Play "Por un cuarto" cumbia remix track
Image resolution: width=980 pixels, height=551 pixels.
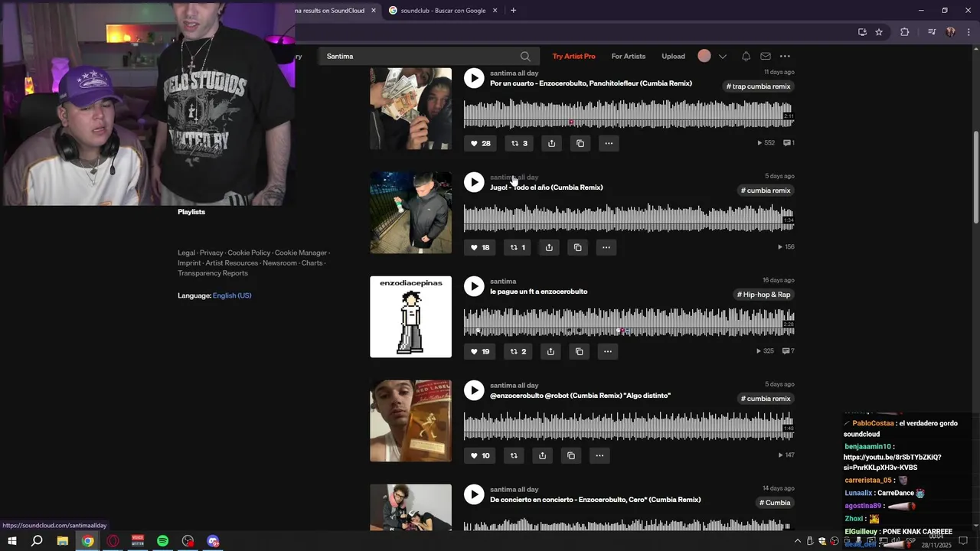click(474, 78)
